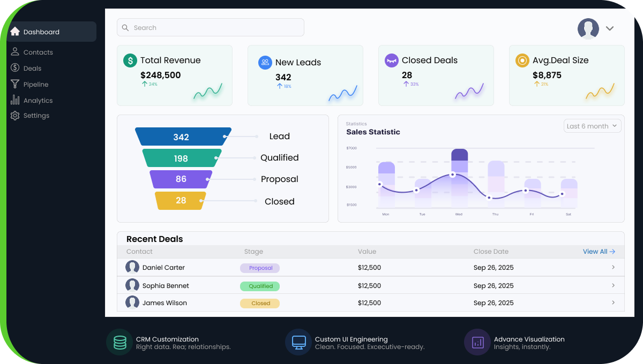Click the Avg.Deal Size target icon

[522, 60]
